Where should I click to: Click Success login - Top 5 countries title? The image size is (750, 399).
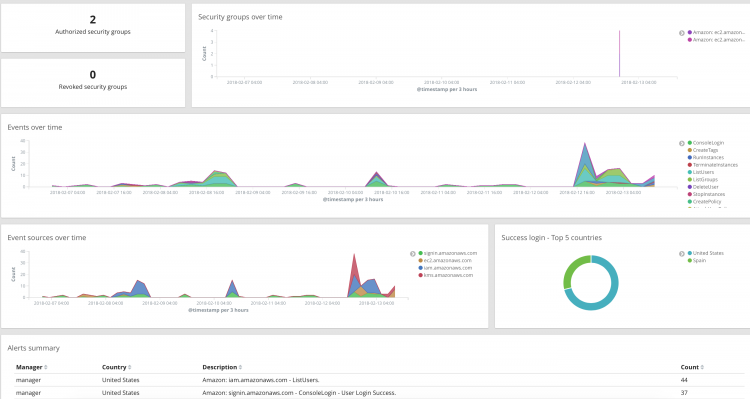click(551, 238)
